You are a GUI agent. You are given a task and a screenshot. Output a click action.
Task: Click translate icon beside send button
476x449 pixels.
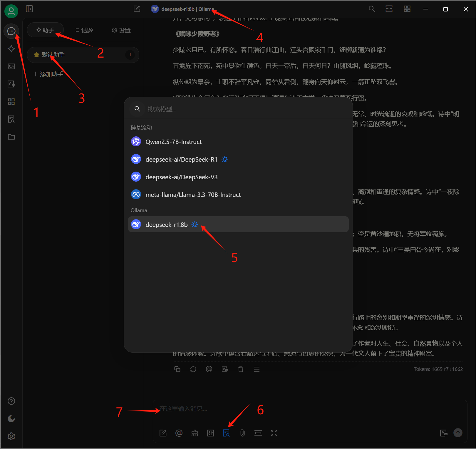pyautogui.click(x=444, y=433)
